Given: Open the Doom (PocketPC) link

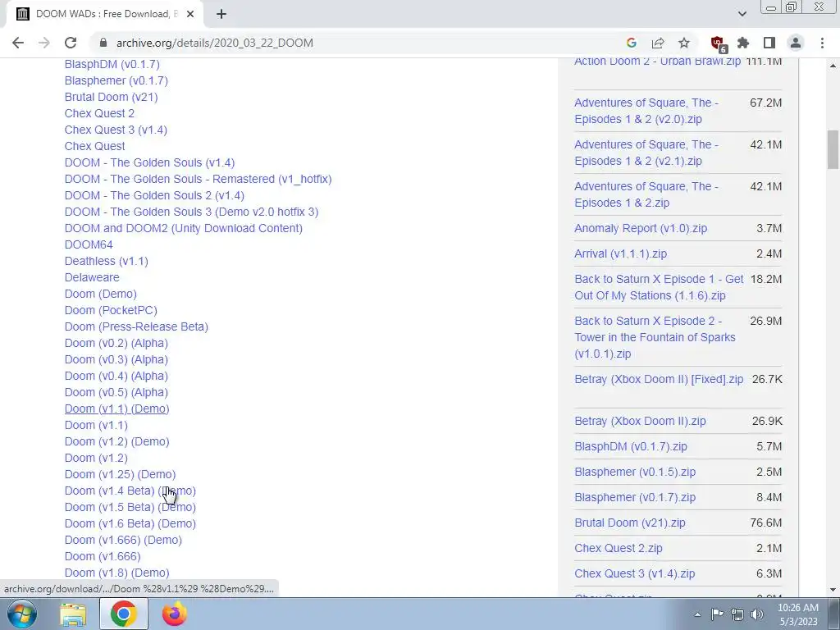Looking at the screenshot, I should click(111, 310).
